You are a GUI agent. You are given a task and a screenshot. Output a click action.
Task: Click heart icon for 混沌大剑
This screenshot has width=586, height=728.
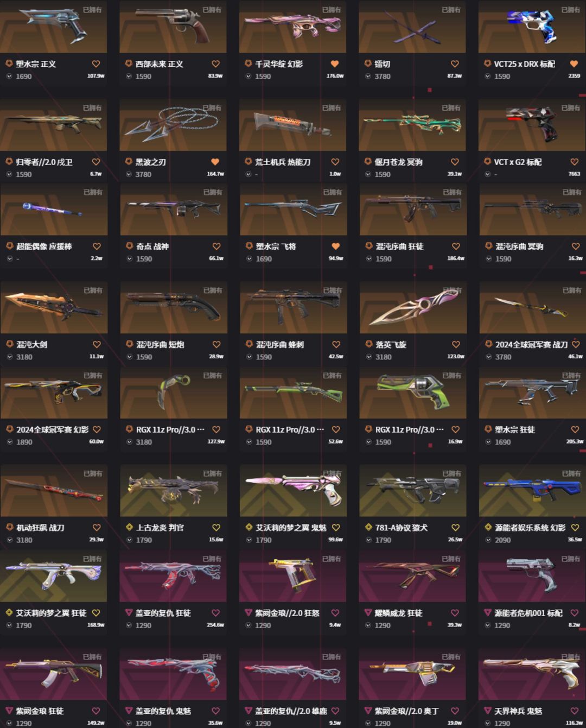pos(97,344)
